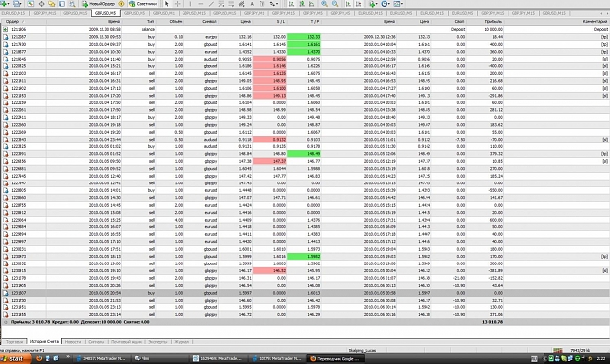The height and width of the screenshot is (364, 610).
Task: Open the profiles dropdown in toolbar
Action: pyautogui.click(x=18, y=4)
